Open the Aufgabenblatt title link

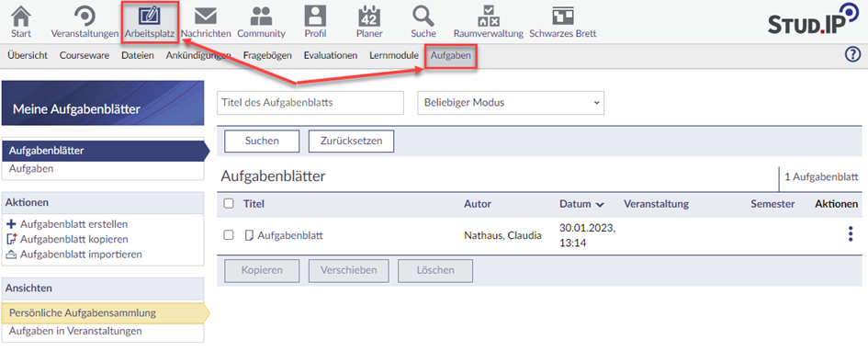click(x=290, y=235)
